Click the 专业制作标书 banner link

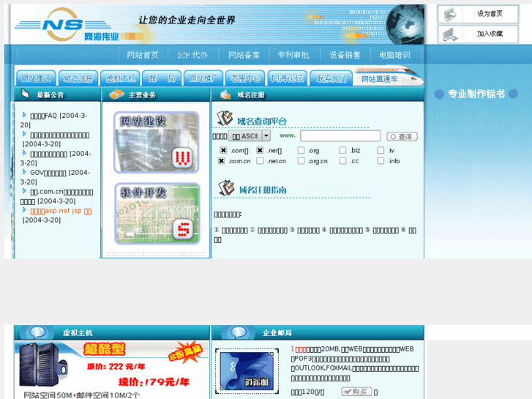[x=476, y=94]
